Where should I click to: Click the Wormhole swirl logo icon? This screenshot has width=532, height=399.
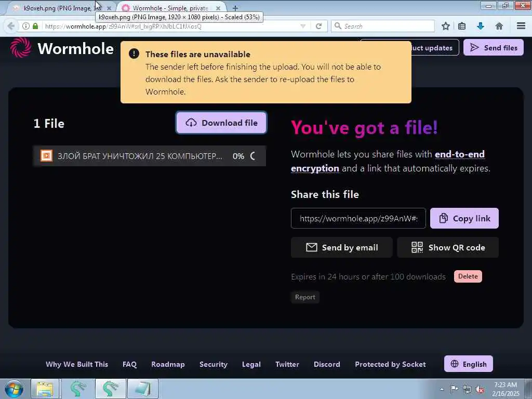click(21, 47)
